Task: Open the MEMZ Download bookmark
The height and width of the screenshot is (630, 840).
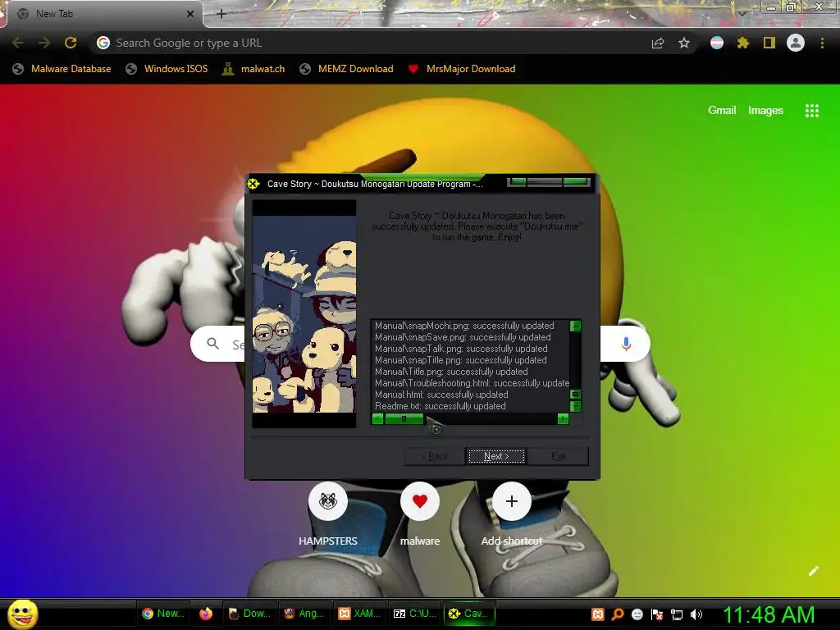Action: coord(347,69)
